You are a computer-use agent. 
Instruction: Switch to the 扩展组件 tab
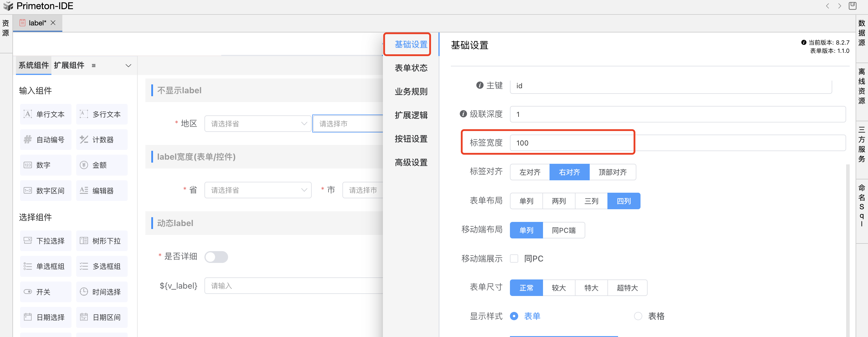69,65
